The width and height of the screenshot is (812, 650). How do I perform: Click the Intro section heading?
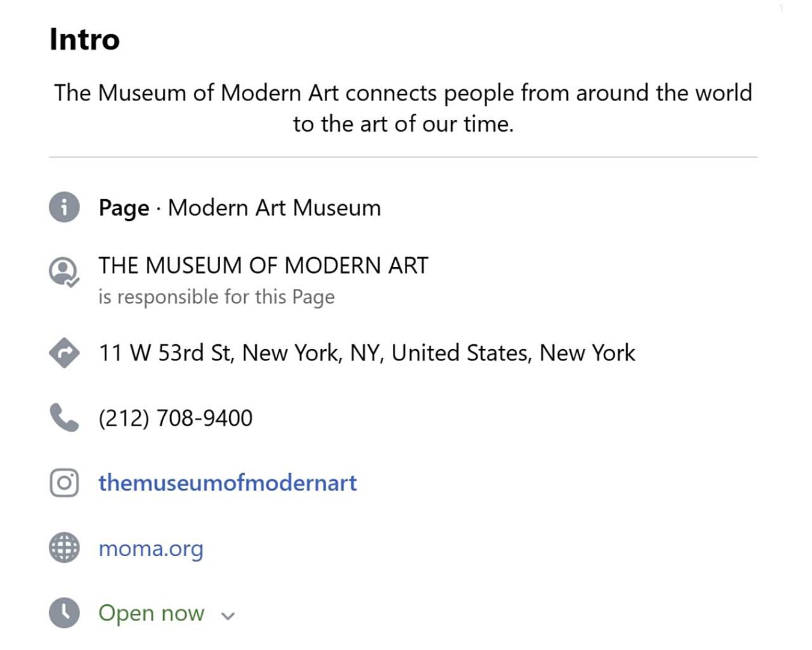point(84,39)
